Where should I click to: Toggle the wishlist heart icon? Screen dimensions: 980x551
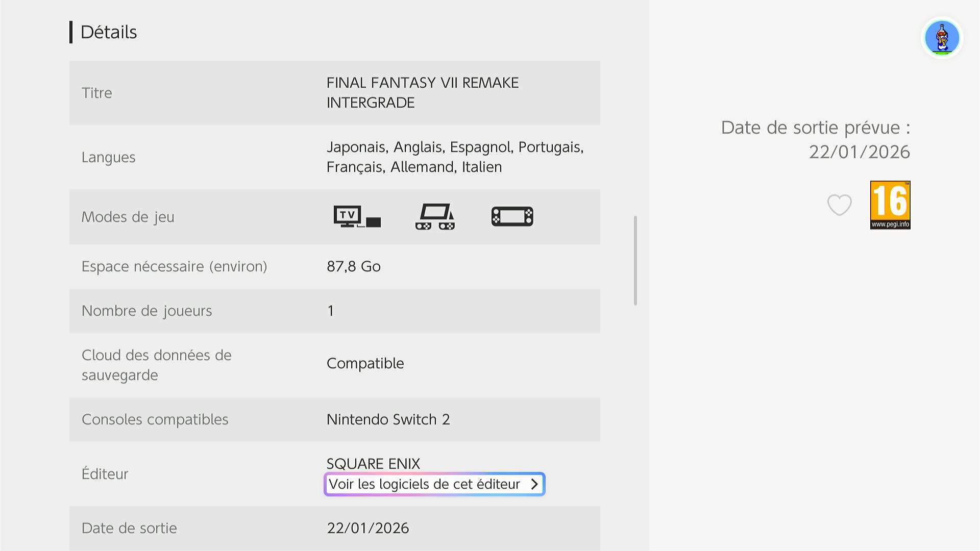tap(839, 205)
